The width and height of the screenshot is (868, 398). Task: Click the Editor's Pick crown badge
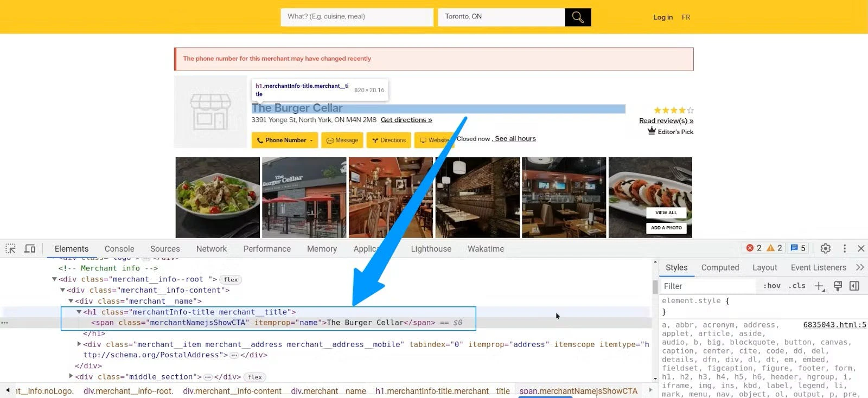pyautogui.click(x=671, y=131)
